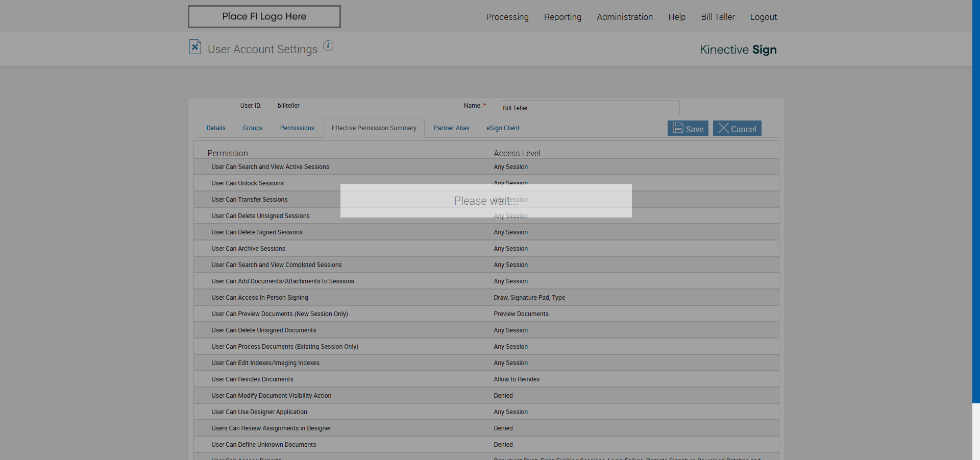Image resolution: width=980 pixels, height=460 pixels.
Task: Click the Kinective Sign brand text
Action: coord(738,50)
